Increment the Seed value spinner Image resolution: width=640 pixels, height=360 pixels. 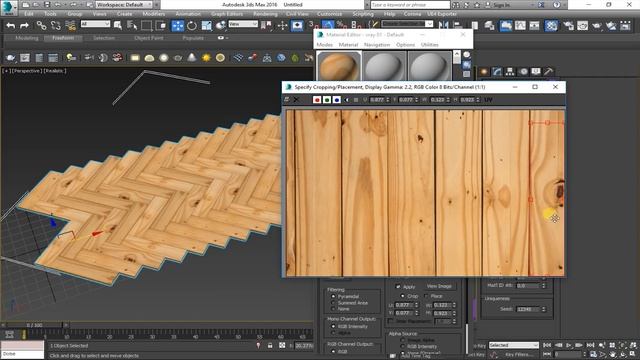543,308
